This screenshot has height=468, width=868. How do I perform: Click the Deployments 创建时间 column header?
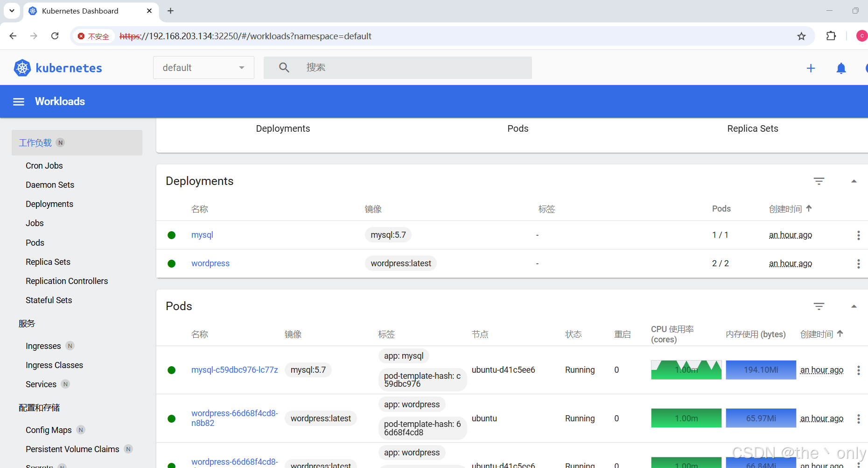(x=785, y=209)
